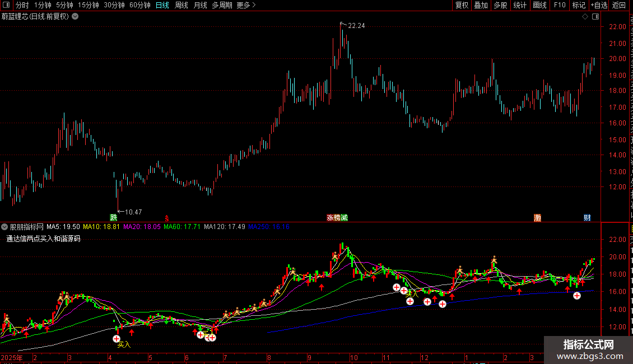Click month 10 on the time axis
633x364 pixels.
[353, 358]
